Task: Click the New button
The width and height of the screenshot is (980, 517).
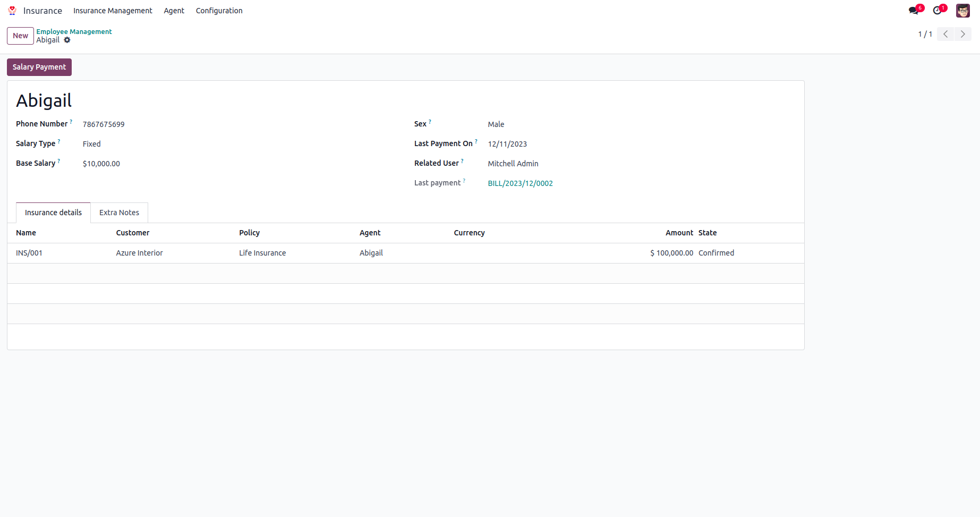Action: (x=20, y=36)
